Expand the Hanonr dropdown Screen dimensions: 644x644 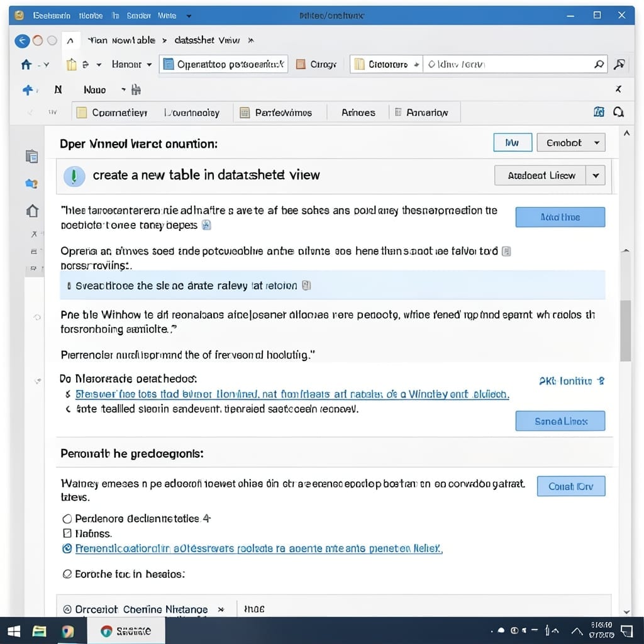click(150, 65)
